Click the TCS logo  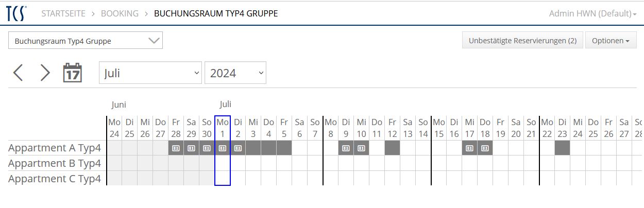[16, 14]
